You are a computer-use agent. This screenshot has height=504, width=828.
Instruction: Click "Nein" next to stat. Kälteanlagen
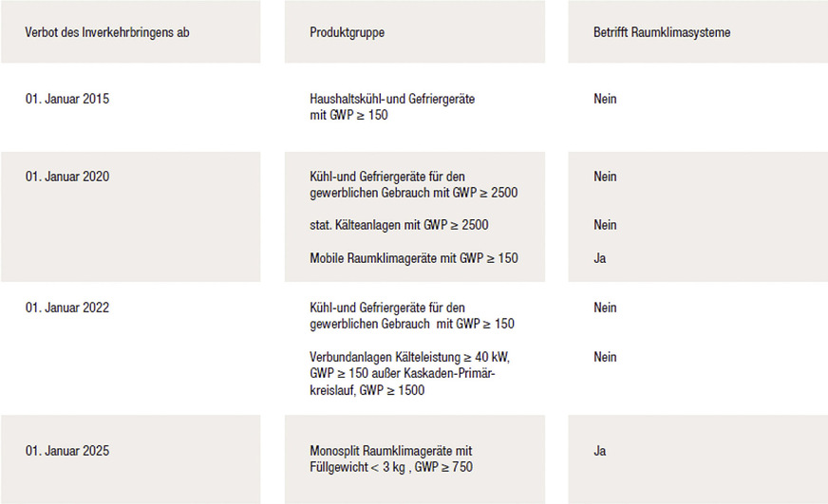click(605, 225)
